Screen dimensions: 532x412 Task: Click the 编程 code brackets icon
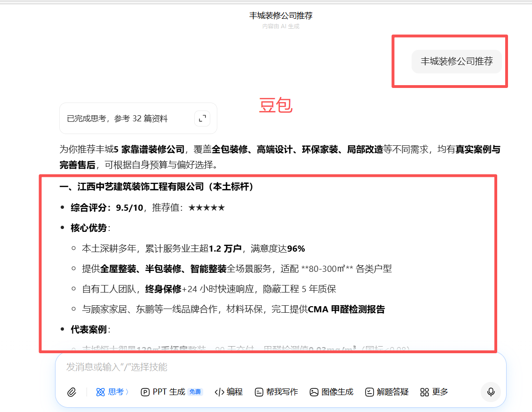(x=219, y=392)
